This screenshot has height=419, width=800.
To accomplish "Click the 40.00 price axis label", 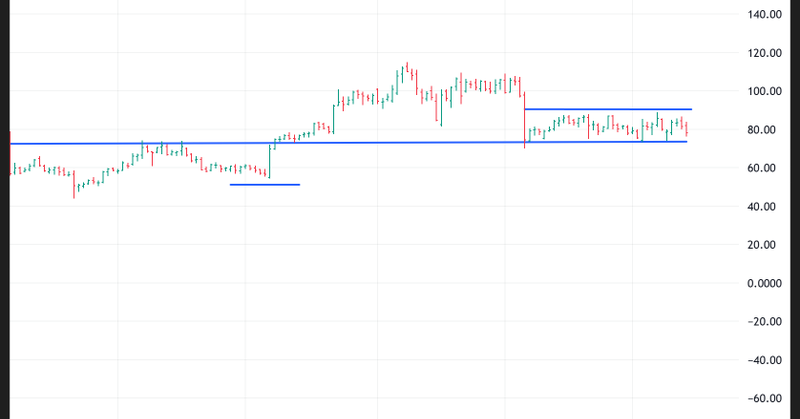I will click(766, 207).
